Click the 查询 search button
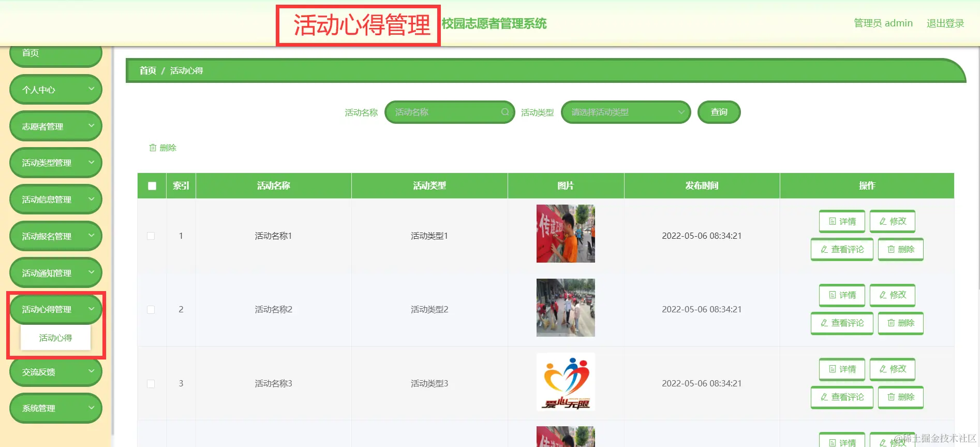This screenshot has height=447, width=980. [x=719, y=112]
